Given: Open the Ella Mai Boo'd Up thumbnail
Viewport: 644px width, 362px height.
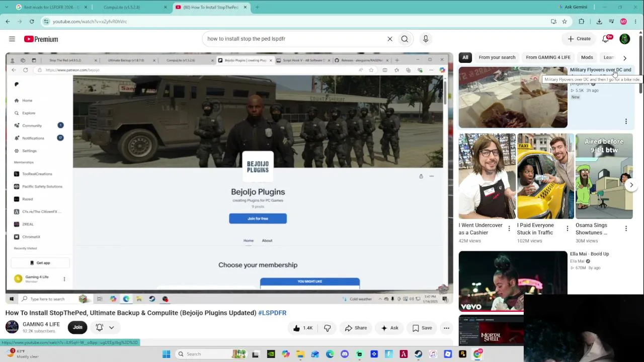Looking at the screenshot, I should click(513, 281).
